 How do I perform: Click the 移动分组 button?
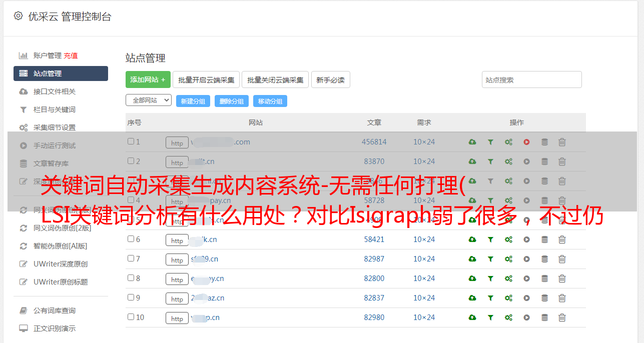tap(270, 101)
